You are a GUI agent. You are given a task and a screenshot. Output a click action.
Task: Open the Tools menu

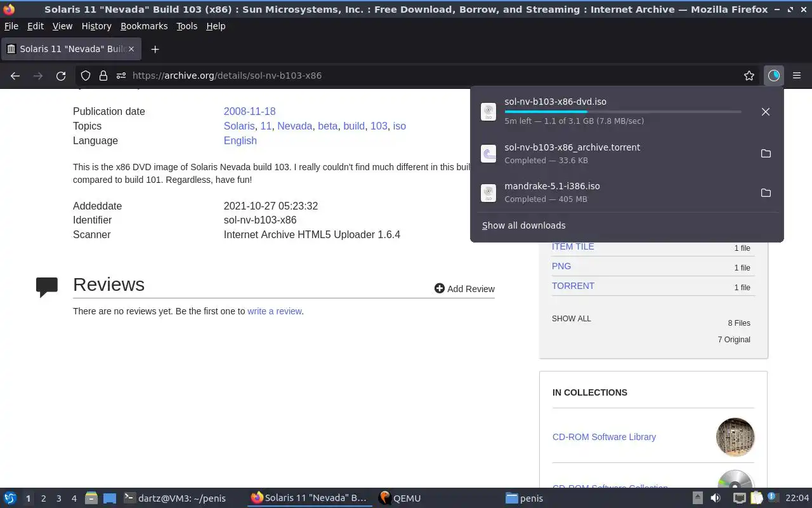tap(187, 26)
